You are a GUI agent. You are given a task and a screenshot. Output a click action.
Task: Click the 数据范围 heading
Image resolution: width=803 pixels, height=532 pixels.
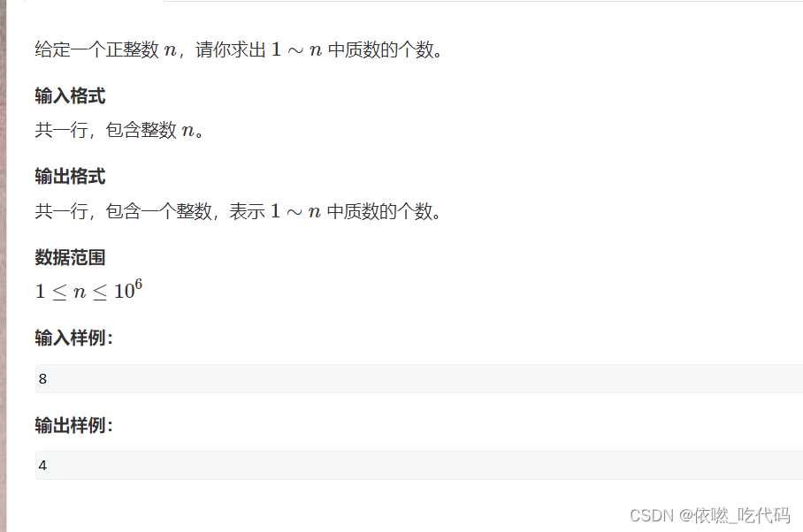(70, 257)
